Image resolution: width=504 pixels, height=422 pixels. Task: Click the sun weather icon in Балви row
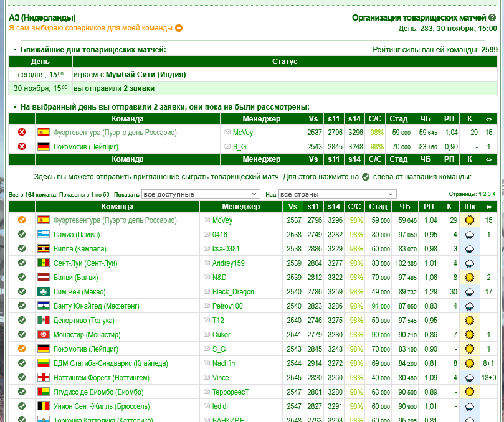point(470,277)
